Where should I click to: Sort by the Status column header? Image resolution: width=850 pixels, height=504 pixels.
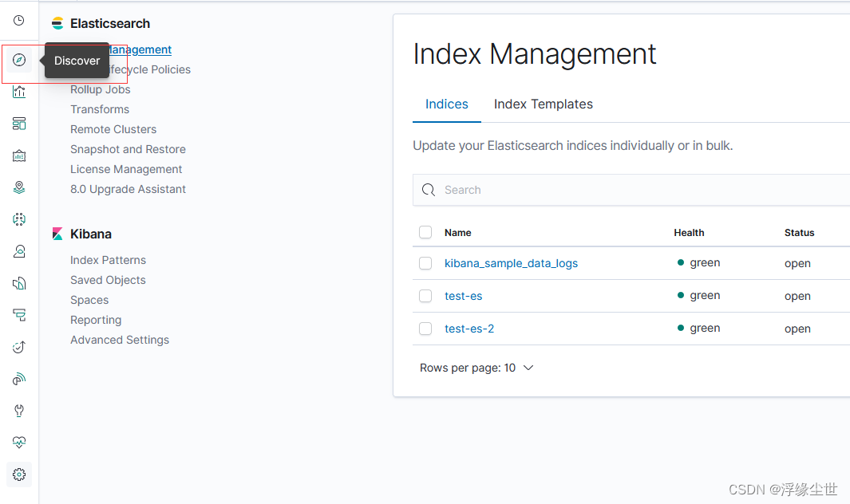coord(800,233)
